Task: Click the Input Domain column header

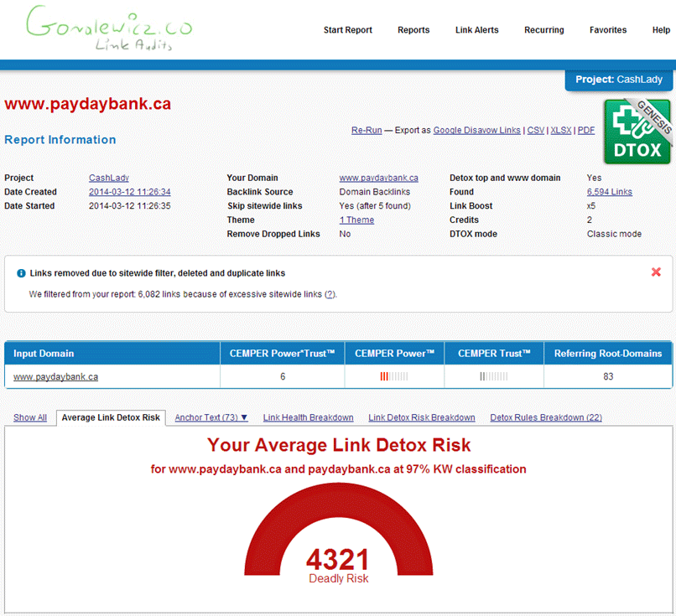Action: pyautogui.click(x=112, y=353)
